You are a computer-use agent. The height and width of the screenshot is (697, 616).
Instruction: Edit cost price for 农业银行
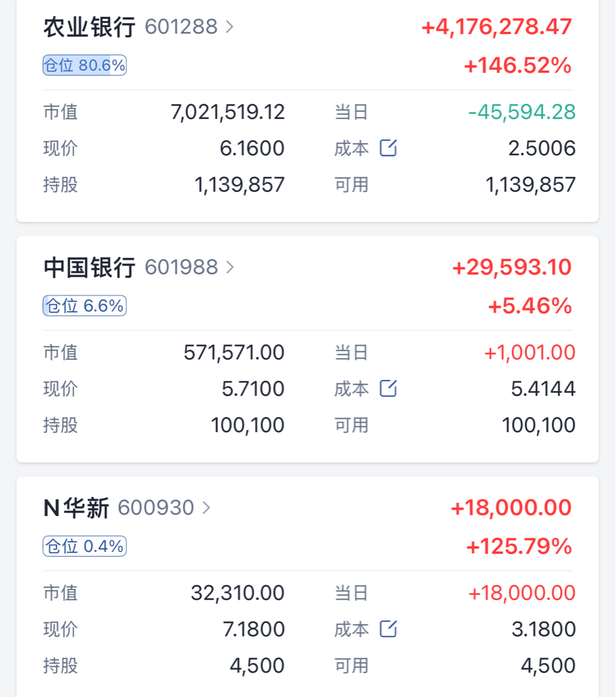[x=388, y=148]
